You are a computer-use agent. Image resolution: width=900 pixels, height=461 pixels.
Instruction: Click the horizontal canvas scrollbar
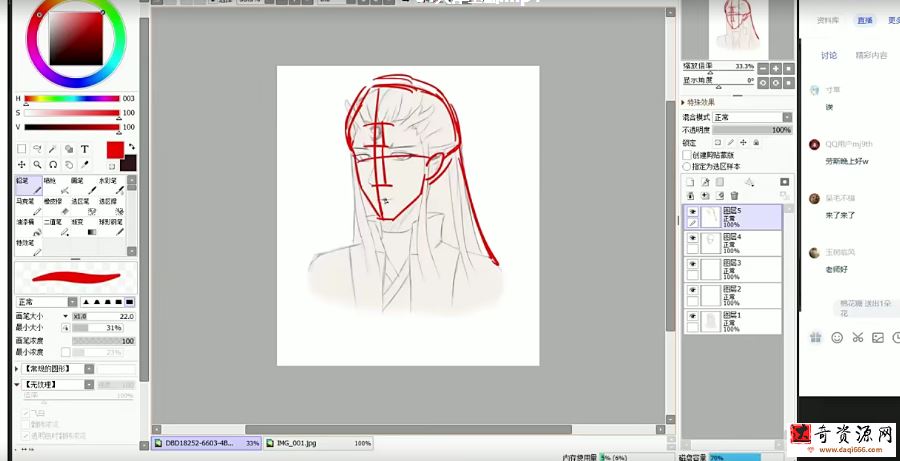coord(408,429)
